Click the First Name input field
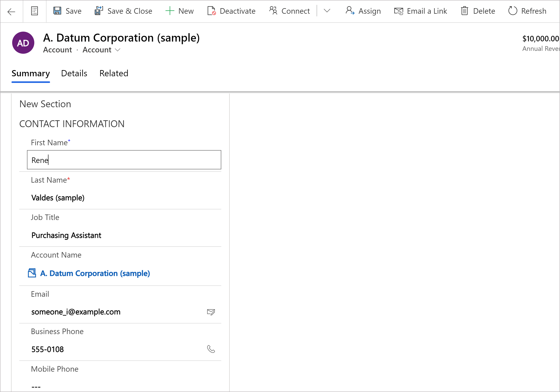This screenshot has width=560, height=392. coord(124,160)
